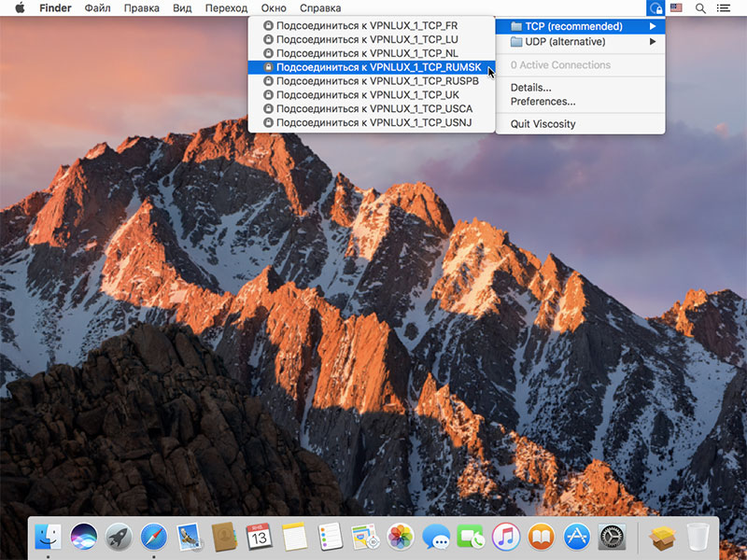This screenshot has height=560, width=747.
Task: Open iTunes music icon in Dock
Action: (506, 537)
